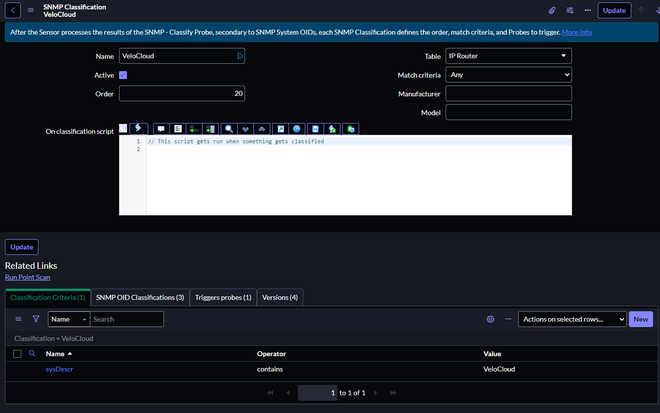Click the Manufacturer input field
Screen dimensions: 660x413
coord(508,93)
